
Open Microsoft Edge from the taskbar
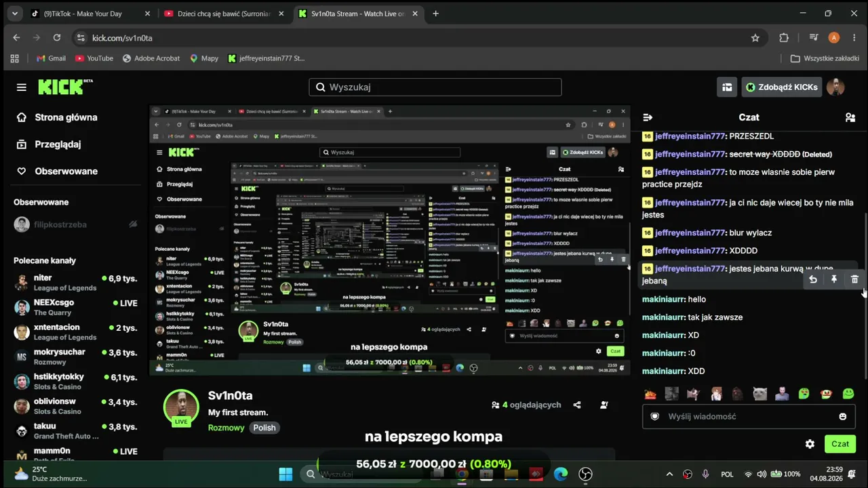560,474
